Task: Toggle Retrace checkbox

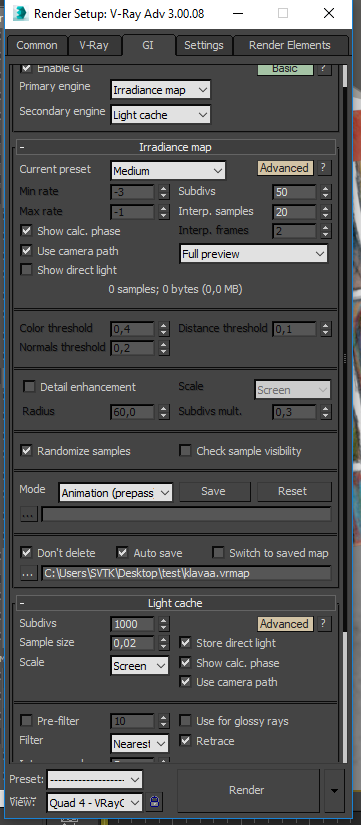Action: tap(185, 741)
